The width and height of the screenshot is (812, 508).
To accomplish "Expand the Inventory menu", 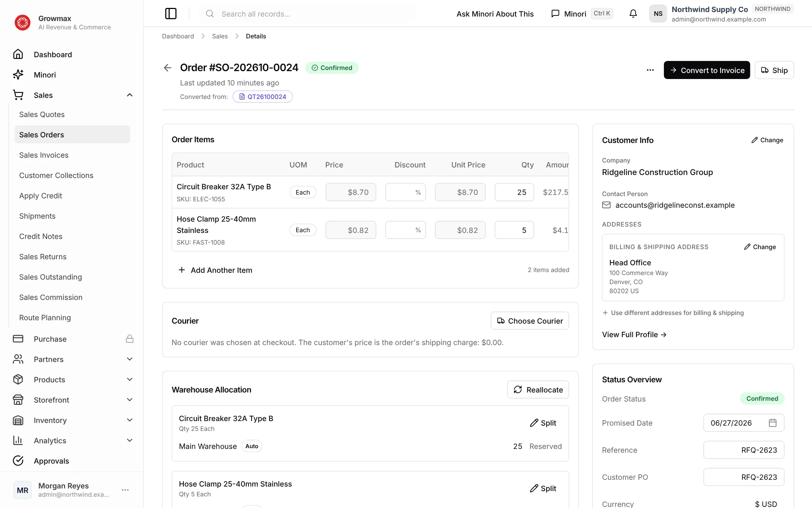I will pos(130,420).
